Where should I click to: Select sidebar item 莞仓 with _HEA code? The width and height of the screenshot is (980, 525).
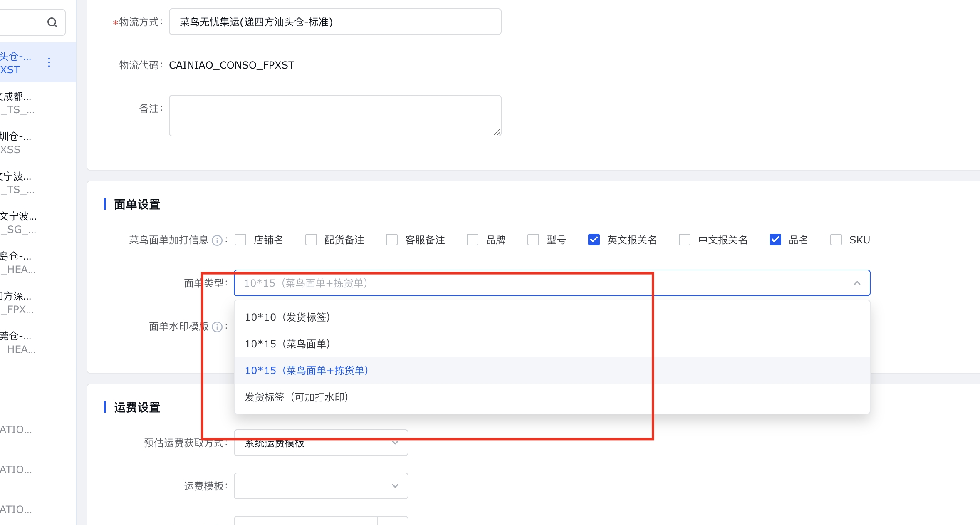37,343
